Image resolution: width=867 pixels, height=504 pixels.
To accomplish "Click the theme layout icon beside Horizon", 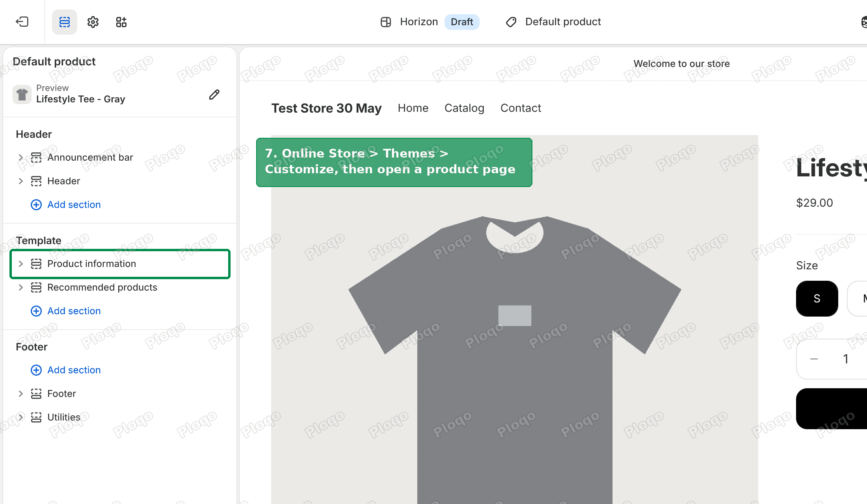I will pyautogui.click(x=386, y=22).
